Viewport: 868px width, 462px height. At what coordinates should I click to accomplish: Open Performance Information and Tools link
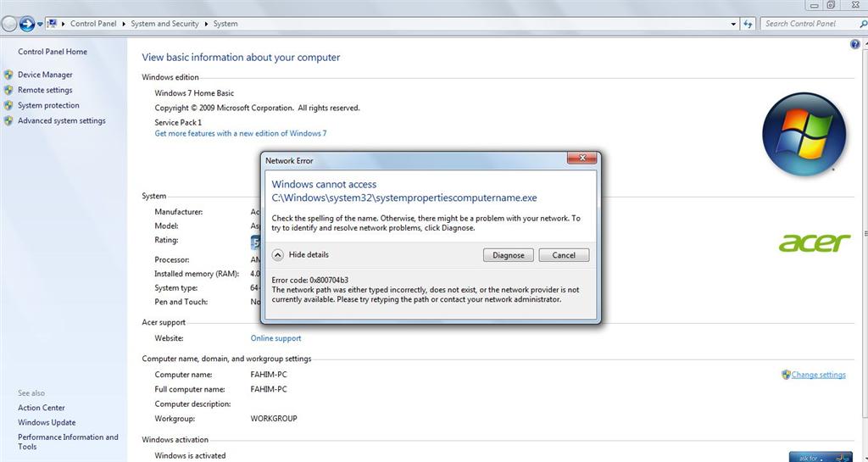68,442
